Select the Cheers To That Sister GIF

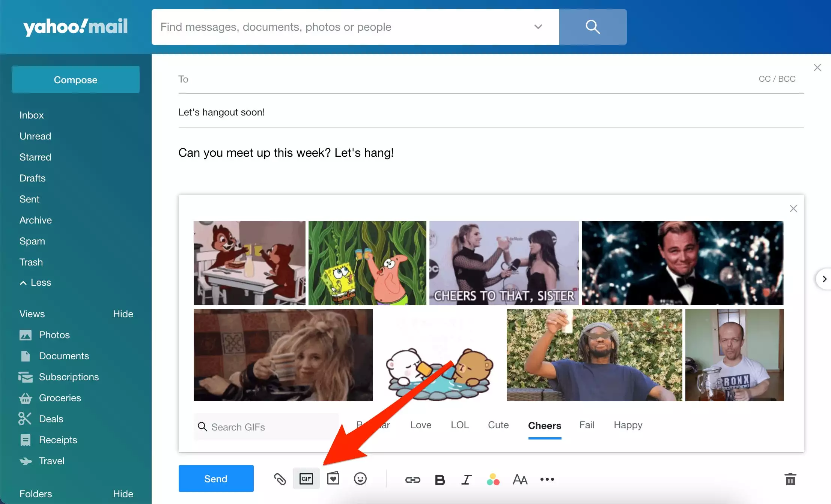coord(504,263)
